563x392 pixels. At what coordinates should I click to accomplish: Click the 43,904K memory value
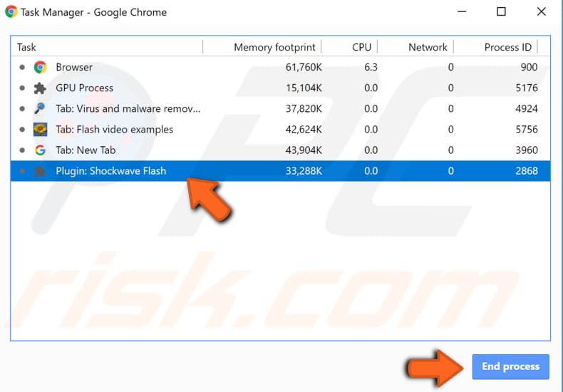click(304, 150)
